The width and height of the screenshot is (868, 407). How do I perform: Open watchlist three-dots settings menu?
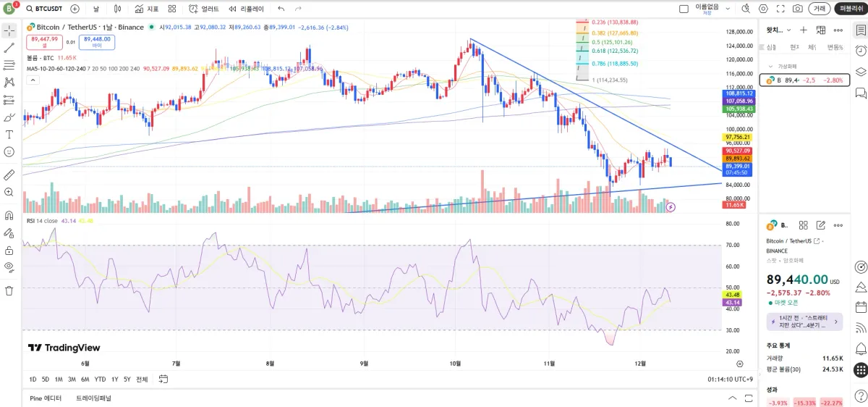[x=838, y=30]
